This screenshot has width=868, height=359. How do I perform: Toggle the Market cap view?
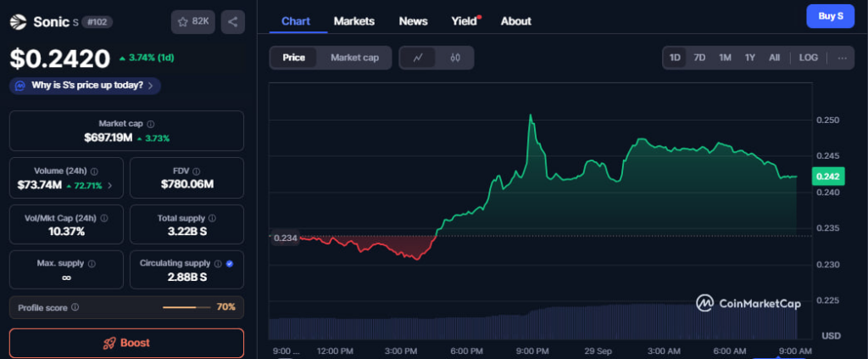tap(354, 58)
